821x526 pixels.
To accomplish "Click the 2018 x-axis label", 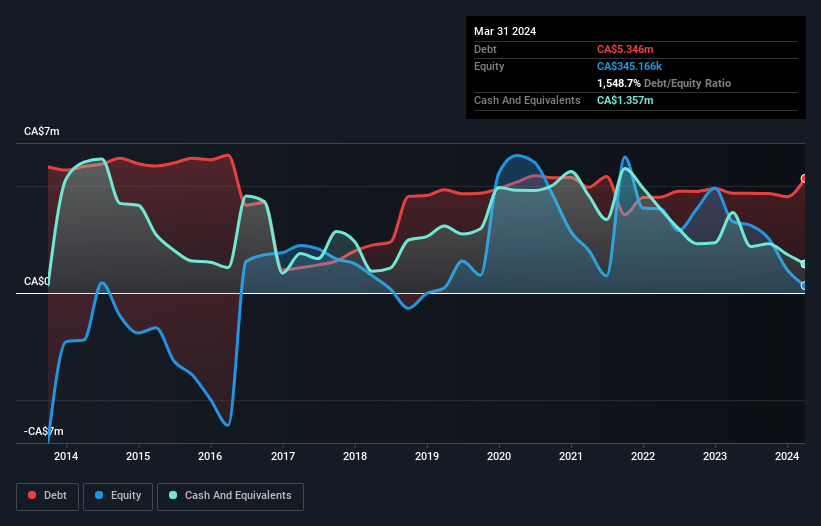I will (x=355, y=456).
